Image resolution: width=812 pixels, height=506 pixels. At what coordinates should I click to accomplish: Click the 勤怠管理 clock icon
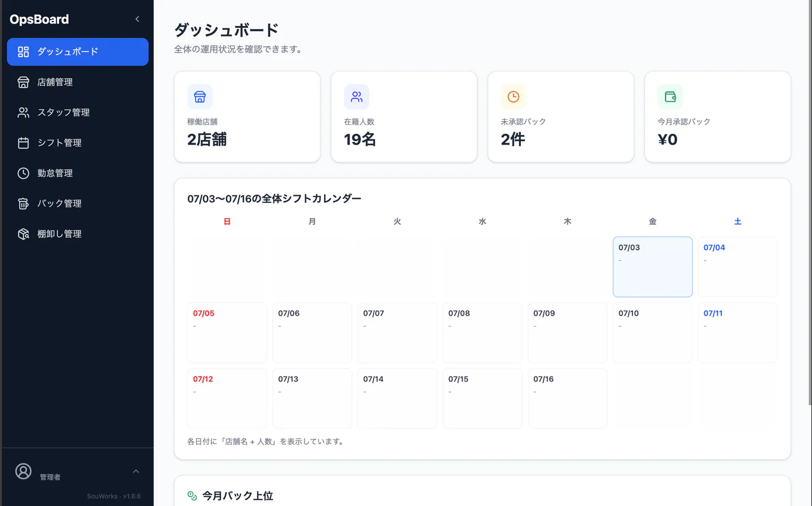tap(23, 174)
